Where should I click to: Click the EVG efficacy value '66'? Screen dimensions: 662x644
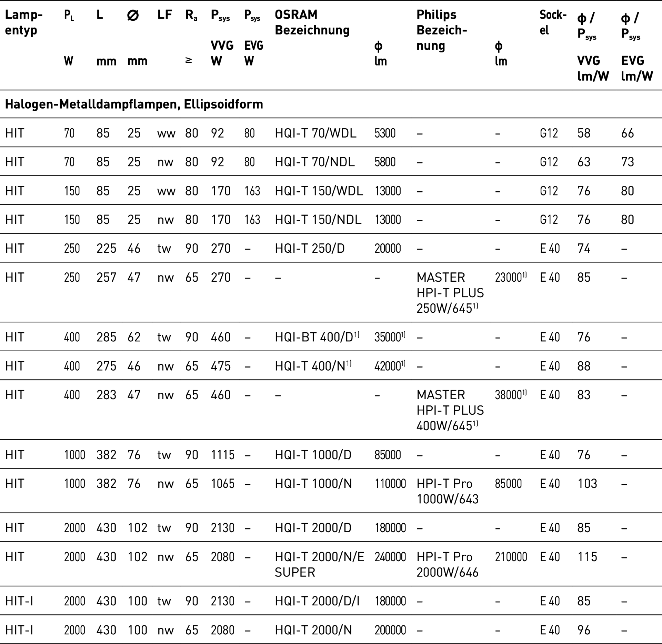click(628, 133)
